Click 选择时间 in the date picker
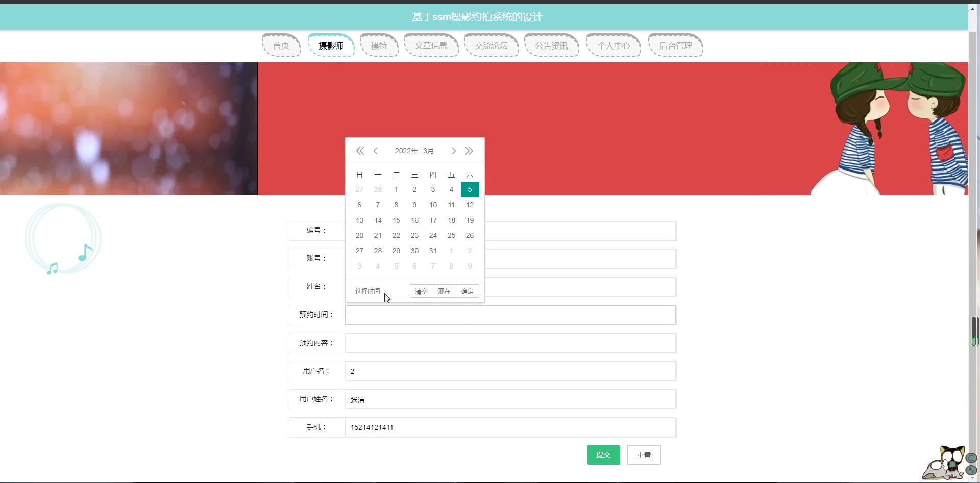Viewport: 980px width, 483px height. click(x=367, y=291)
